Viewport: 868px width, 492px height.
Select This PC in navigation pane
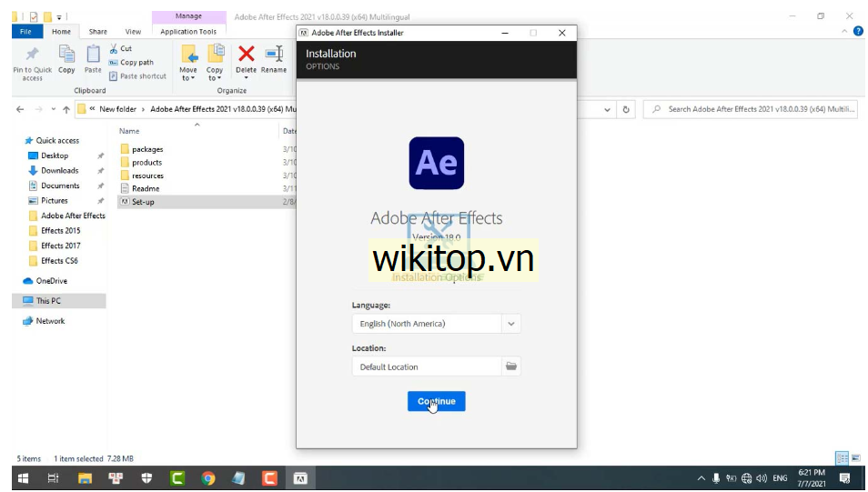pyautogui.click(x=48, y=300)
